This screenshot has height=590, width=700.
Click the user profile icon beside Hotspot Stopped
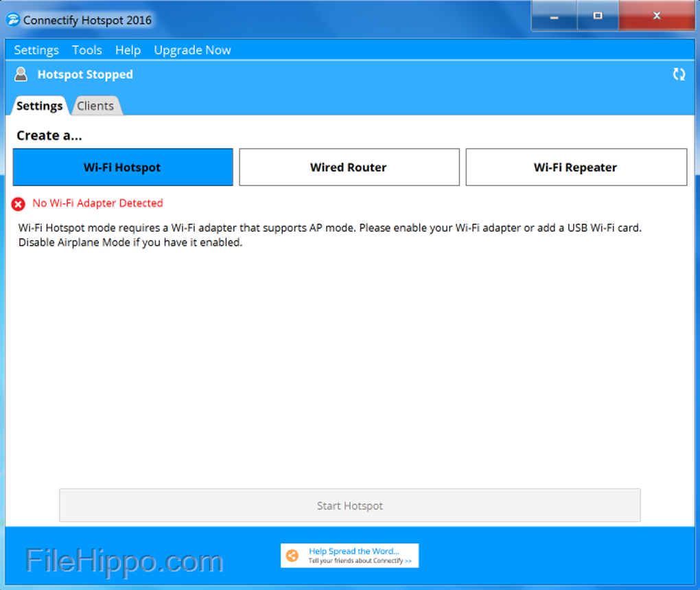[x=21, y=74]
